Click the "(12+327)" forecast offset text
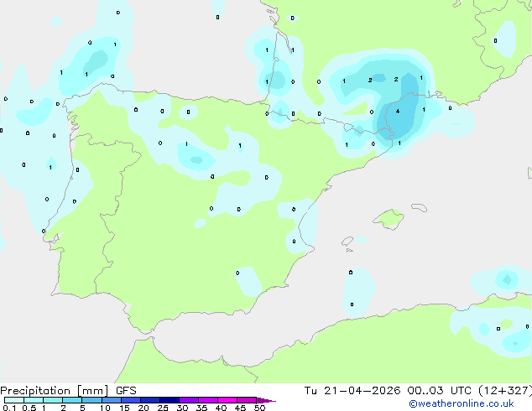The width and height of the screenshot is (532, 411). point(505,391)
